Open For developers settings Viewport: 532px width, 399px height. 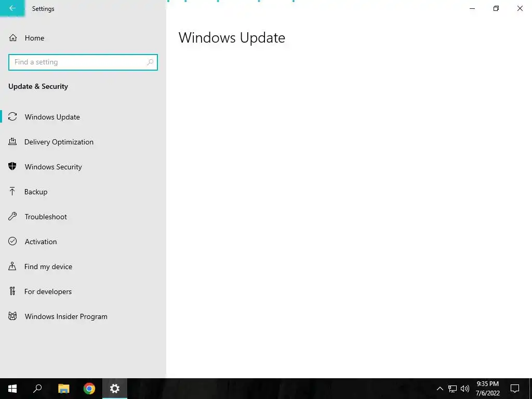coord(83,291)
